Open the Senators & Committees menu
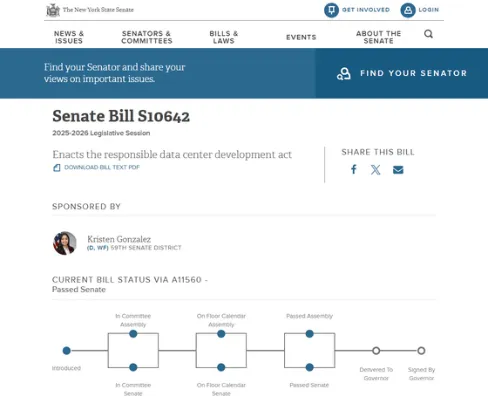 tap(147, 37)
